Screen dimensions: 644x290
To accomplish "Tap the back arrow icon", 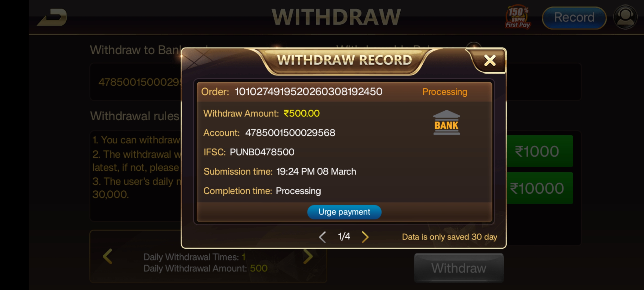I will pyautogui.click(x=52, y=17).
